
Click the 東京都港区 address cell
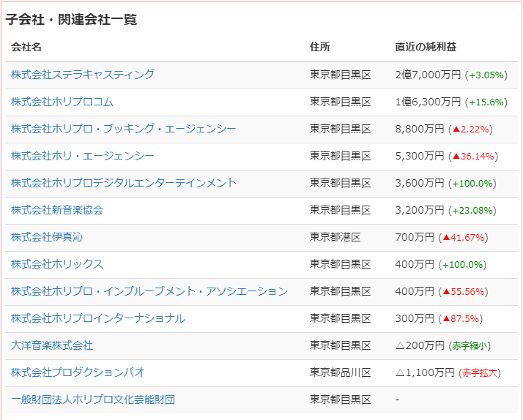pyautogui.click(x=335, y=237)
